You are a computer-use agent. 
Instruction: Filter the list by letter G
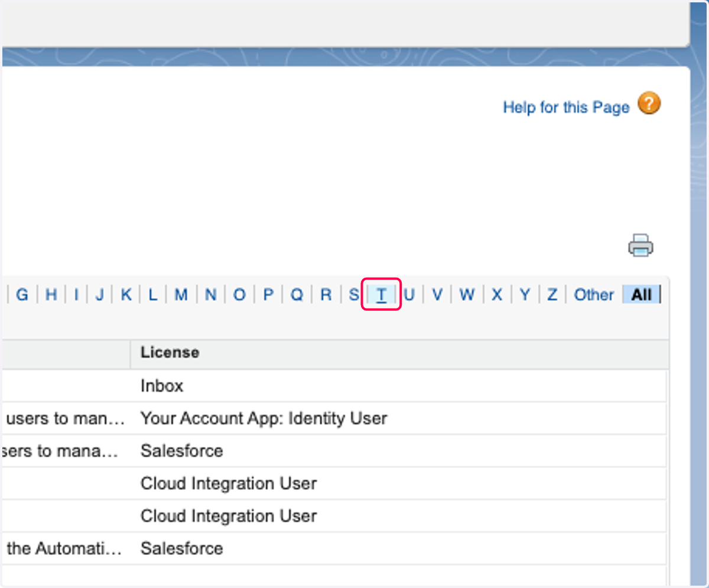coord(22,294)
